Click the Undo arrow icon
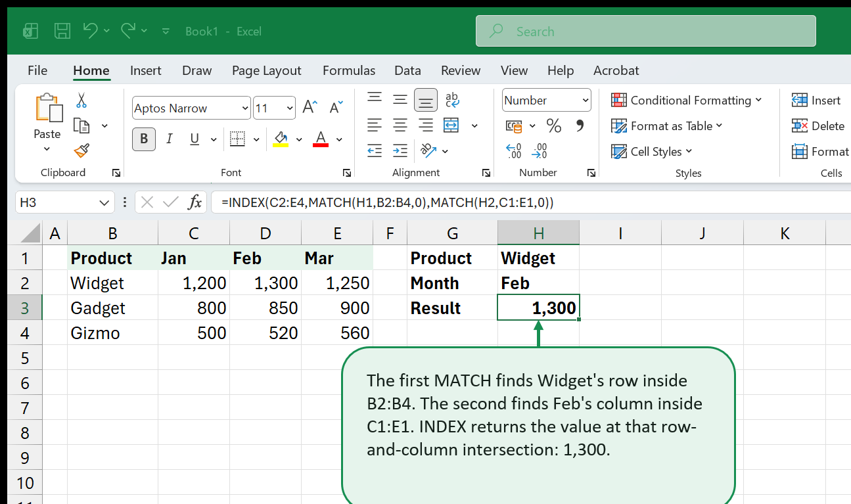The height and width of the screenshot is (504, 851). (91, 30)
